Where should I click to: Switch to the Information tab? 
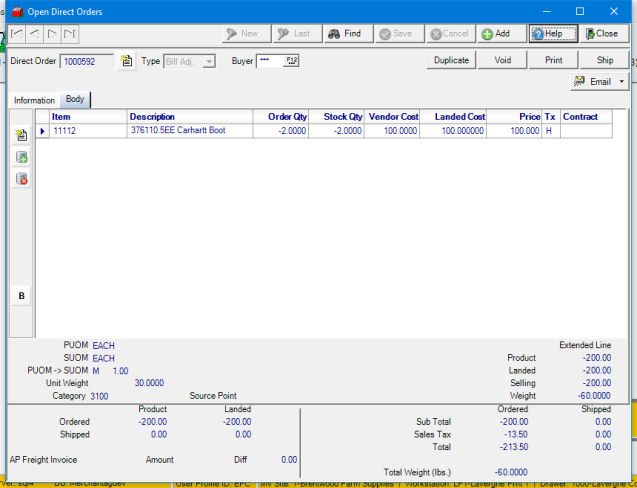click(x=34, y=101)
